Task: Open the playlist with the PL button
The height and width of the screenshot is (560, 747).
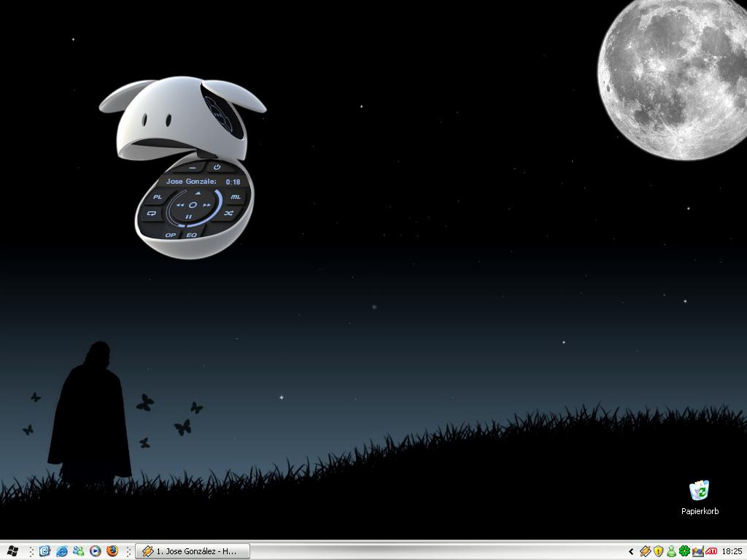Action: click(x=158, y=197)
